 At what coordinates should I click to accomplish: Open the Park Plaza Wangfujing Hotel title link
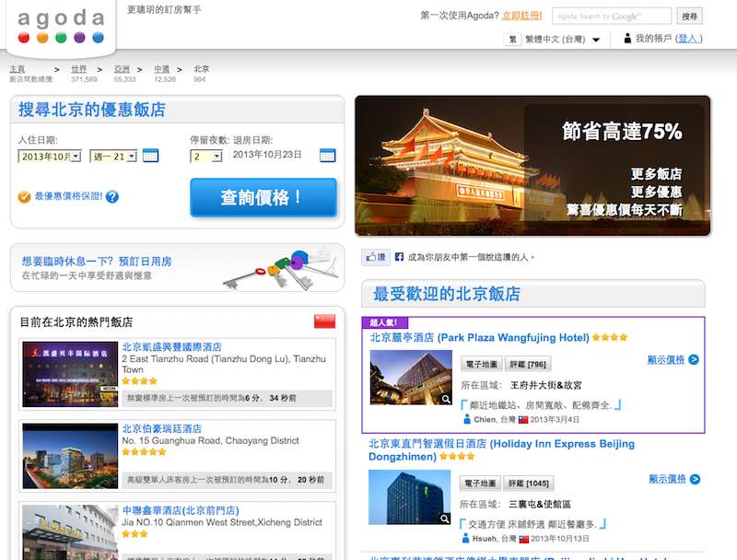(x=479, y=338)
